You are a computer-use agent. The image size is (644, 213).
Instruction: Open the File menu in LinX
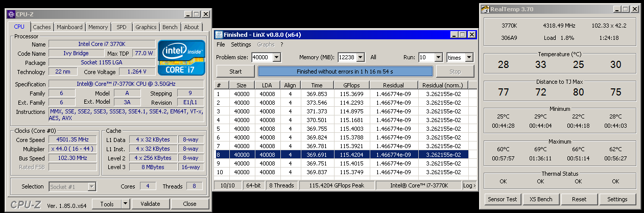[221, 44]
